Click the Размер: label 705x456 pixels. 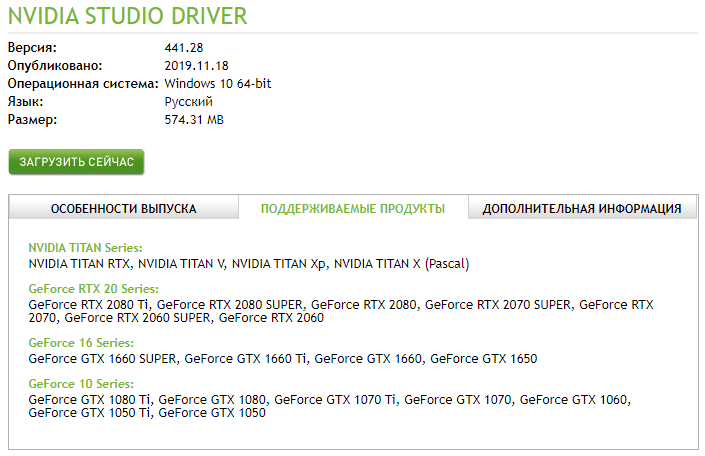coord(32,120)
